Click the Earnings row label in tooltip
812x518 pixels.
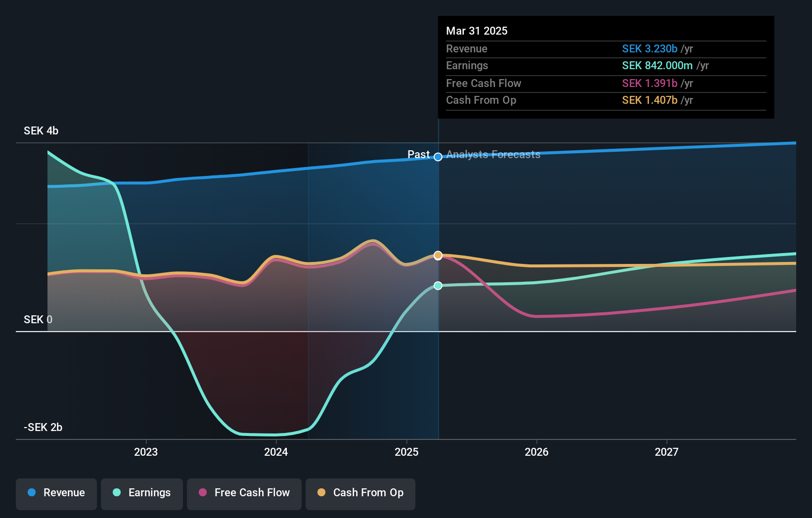click(x=467, y=66)
